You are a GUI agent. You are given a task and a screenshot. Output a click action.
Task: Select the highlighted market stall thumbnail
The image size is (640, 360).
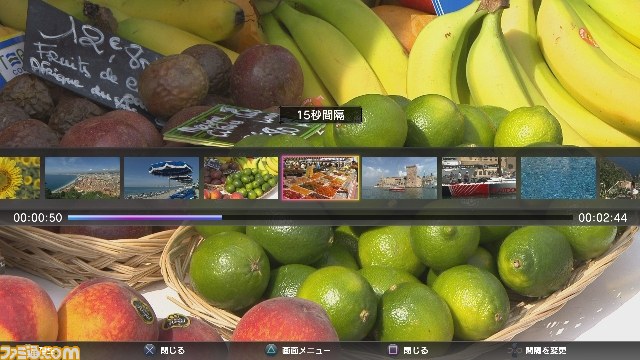click(320, 178)
